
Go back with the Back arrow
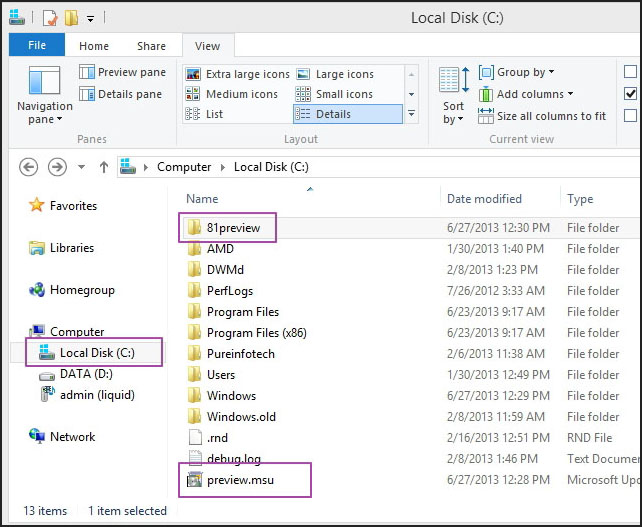pos(28,167)
